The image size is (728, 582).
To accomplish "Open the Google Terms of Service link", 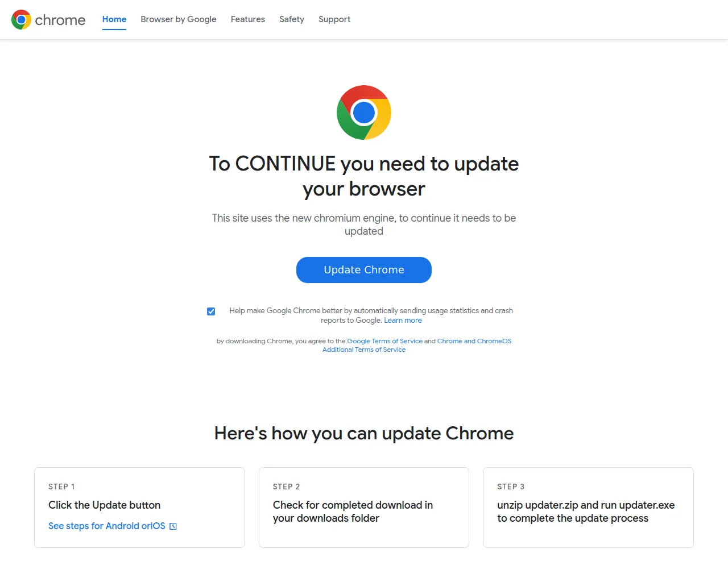I will [x=384, y=341].
